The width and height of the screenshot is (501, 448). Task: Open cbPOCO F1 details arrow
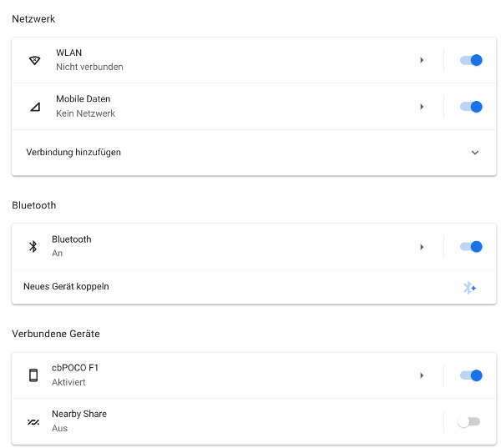click(x=422, y=375)
